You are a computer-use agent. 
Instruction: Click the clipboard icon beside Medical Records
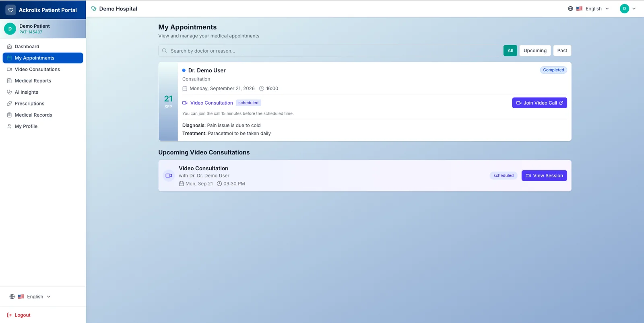[9, 115]
